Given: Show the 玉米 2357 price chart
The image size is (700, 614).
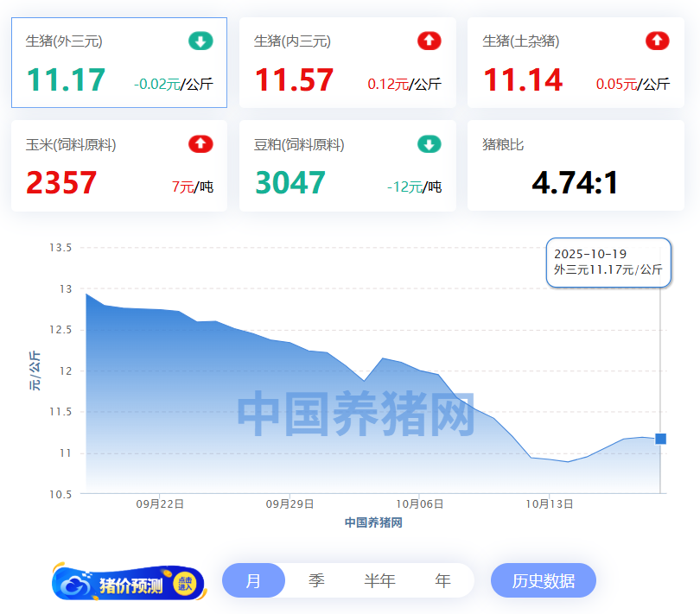Looking at the screenshot, I should (x=118, y=166).
